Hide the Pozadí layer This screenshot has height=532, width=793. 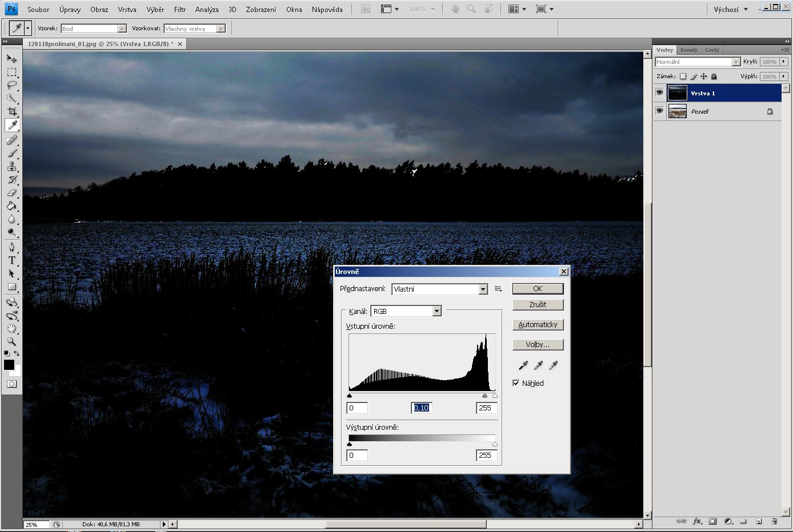(659, 111)
